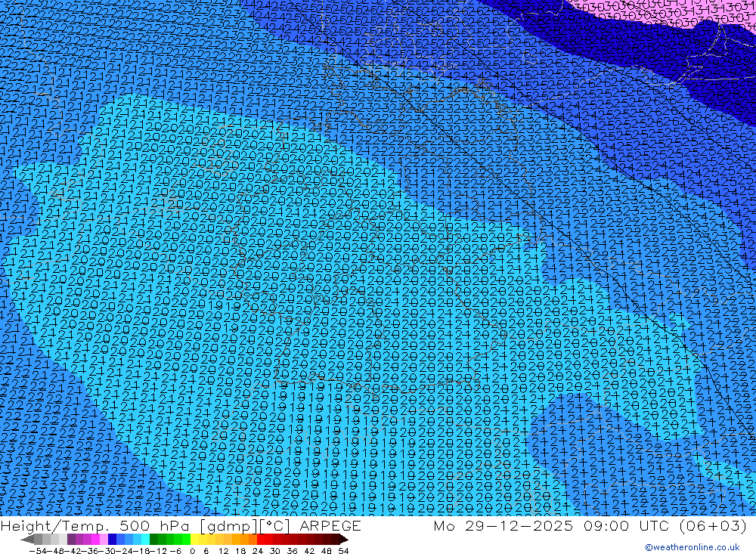Image resolution: width=756 pixels, height=554 pixels.
Task: Select the bright cyan swatch before -18
Action: (145, 539)
